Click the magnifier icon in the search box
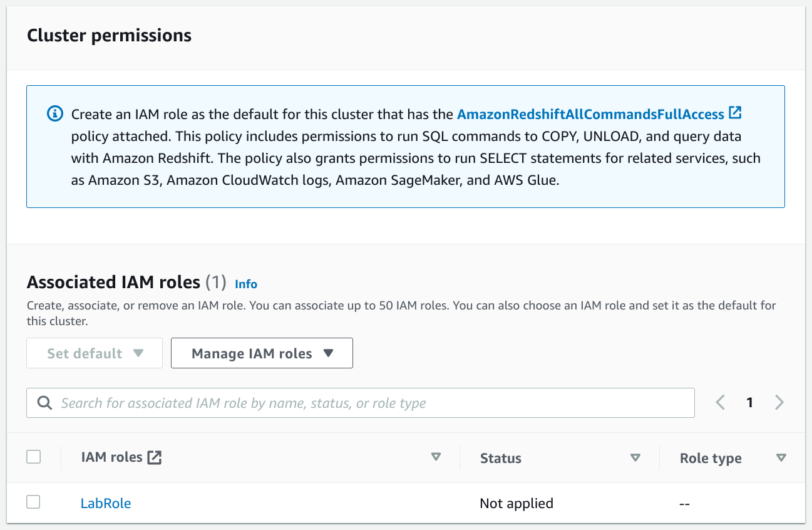 [44, 403]
